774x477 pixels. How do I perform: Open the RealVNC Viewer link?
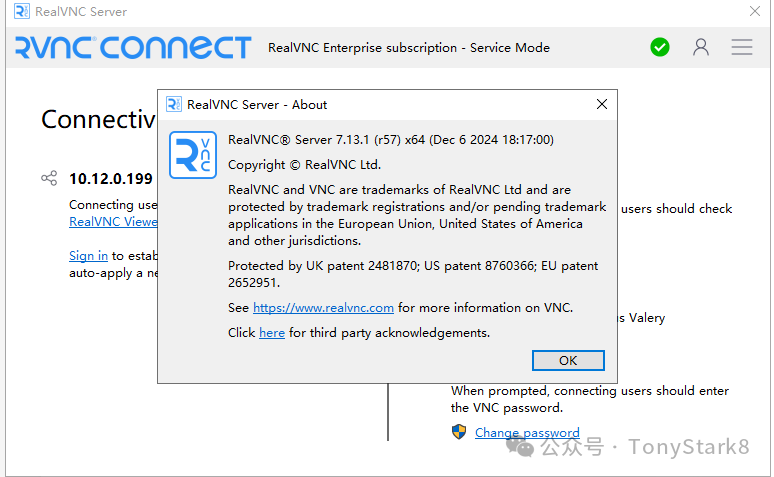click(113, 222)
